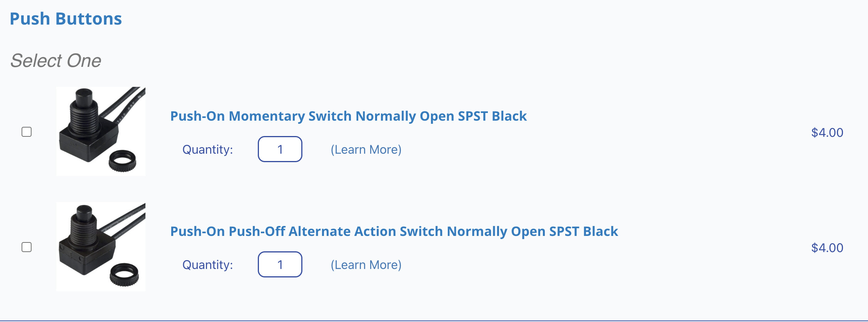This screenshot has width=868, height=322.
Task: Open the Push-On Momentary Switch product image
Action: pos(101,131)
